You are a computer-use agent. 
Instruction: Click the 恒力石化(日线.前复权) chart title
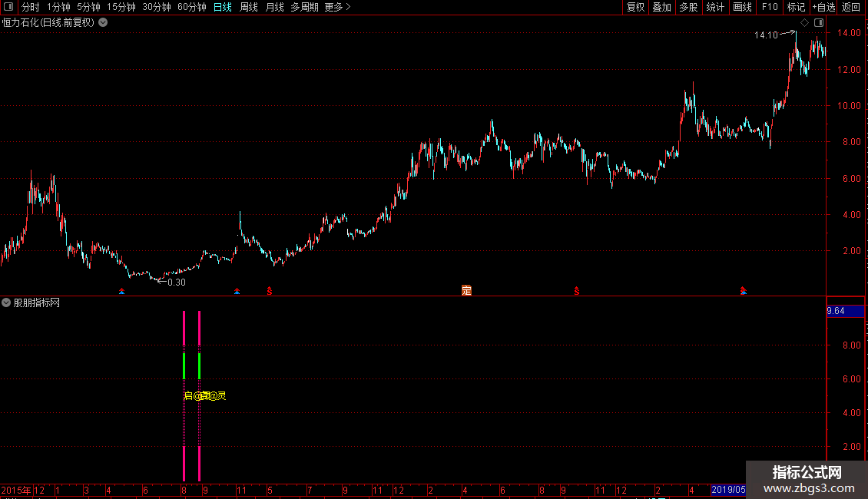coord(48,23)
